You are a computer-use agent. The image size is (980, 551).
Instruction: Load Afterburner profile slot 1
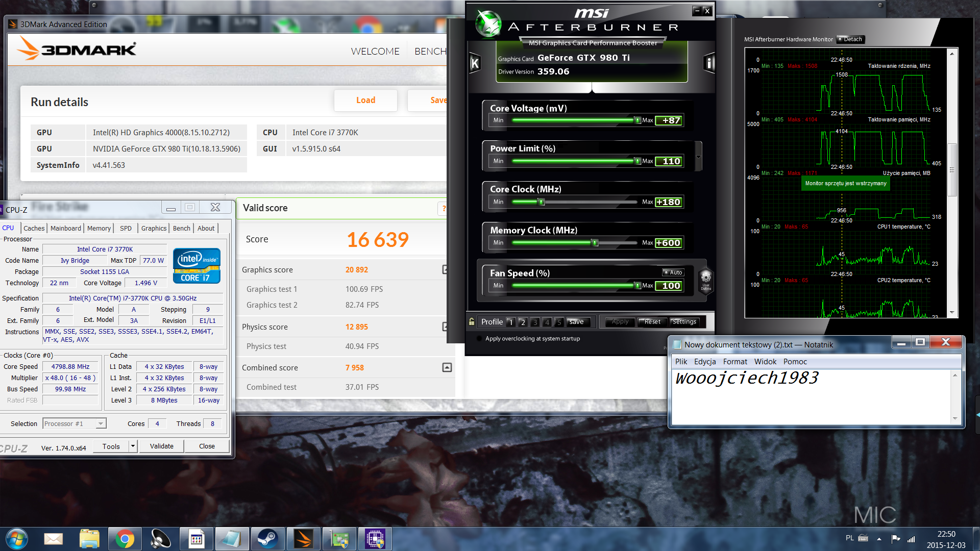point(510,322)
